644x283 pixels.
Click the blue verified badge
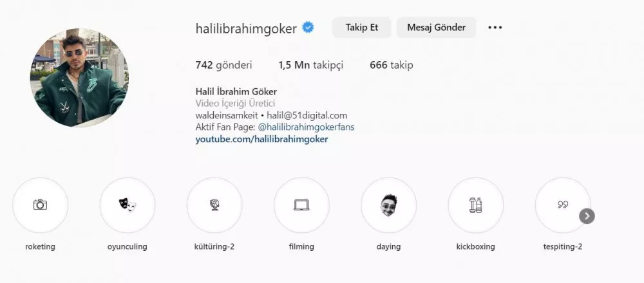pos(308,28)
